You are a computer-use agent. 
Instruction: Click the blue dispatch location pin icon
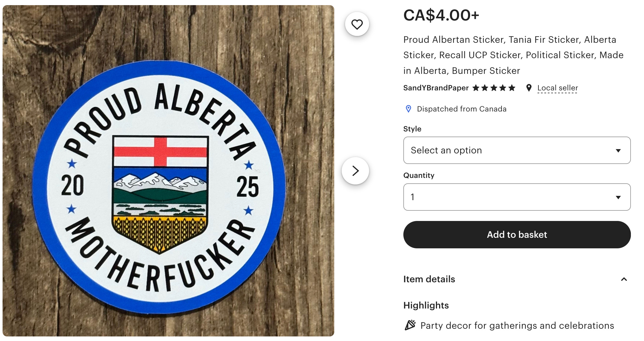tap(408, 109)
